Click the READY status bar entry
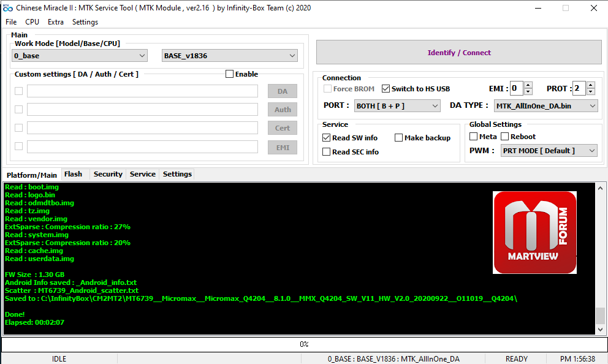 click(517, 359)
